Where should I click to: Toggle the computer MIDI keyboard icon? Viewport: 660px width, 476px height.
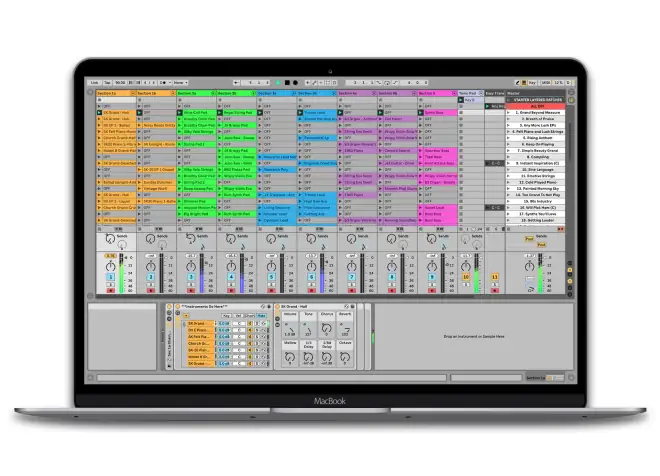coord(524,82)
